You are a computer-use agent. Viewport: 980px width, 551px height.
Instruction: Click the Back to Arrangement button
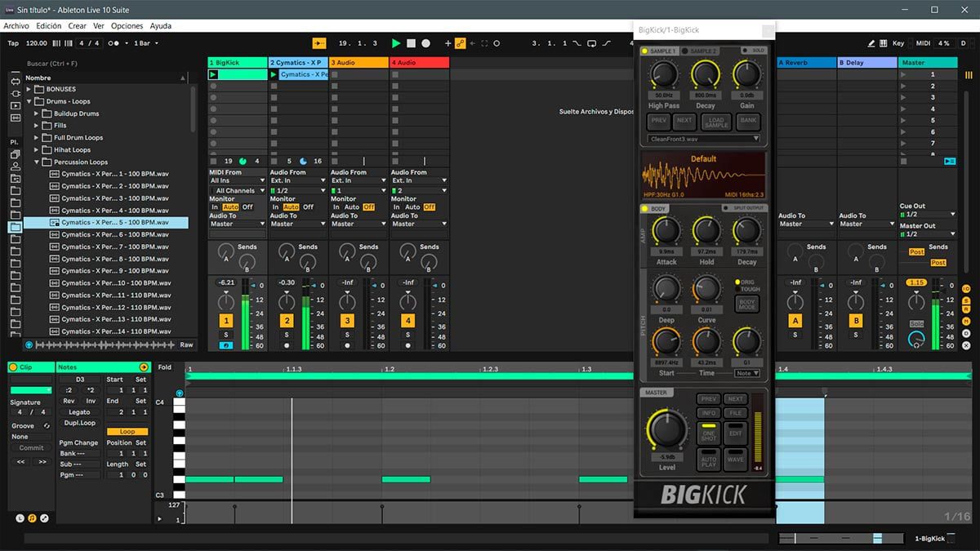click(949, 161)
